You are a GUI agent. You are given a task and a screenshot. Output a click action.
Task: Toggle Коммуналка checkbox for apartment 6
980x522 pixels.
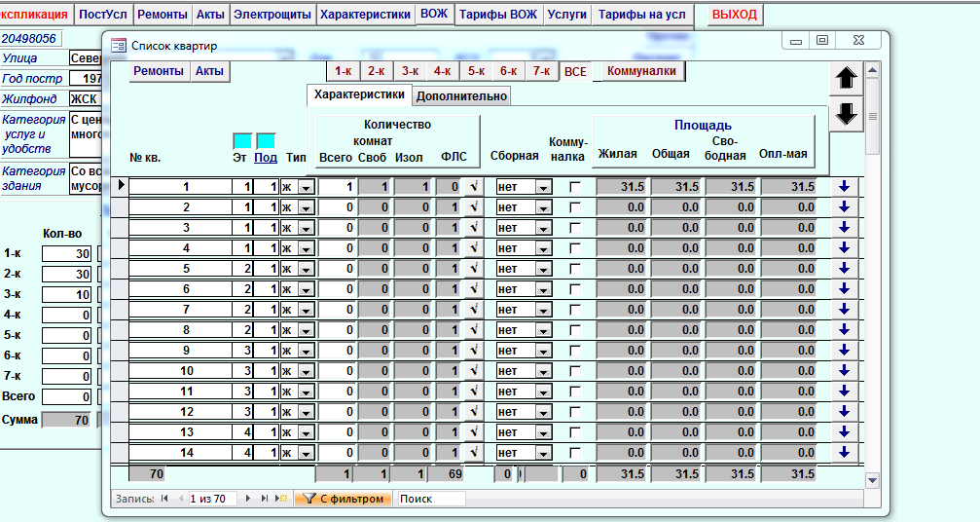(575, 289)
